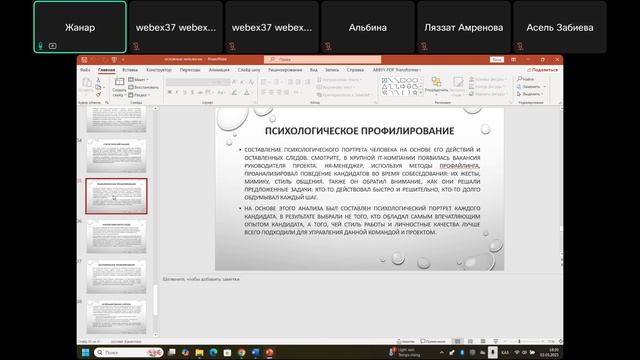Switch to the Slide Show (Слайд-шоу) tab
The height and width of the screenshot is (360, 640).
(x=249, y=70)
